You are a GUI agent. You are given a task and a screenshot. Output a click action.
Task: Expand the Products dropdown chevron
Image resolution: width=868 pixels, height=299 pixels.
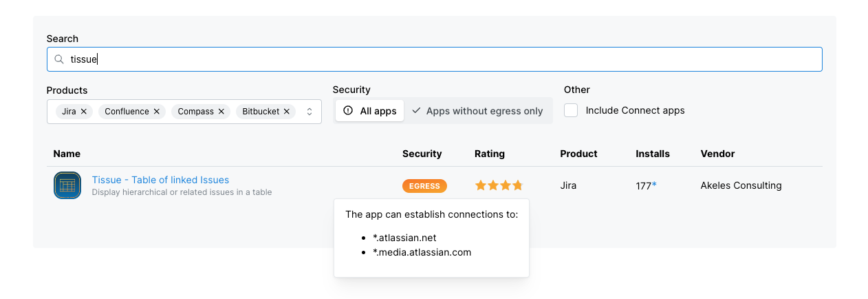point(310,112)
